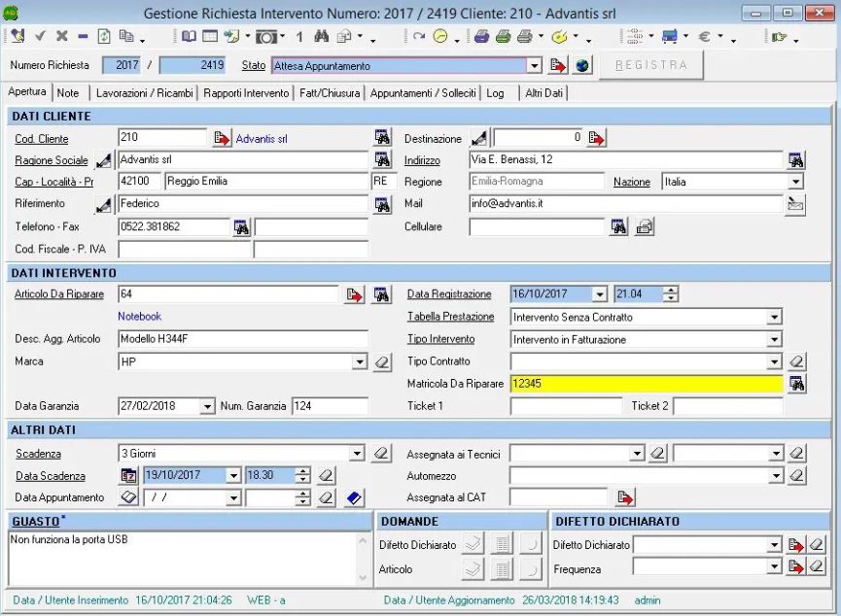Image resolution: width=841 pixels, height=616 pixels.
Task: Click SMS icon beside Cellulare field
Action: 645,226
